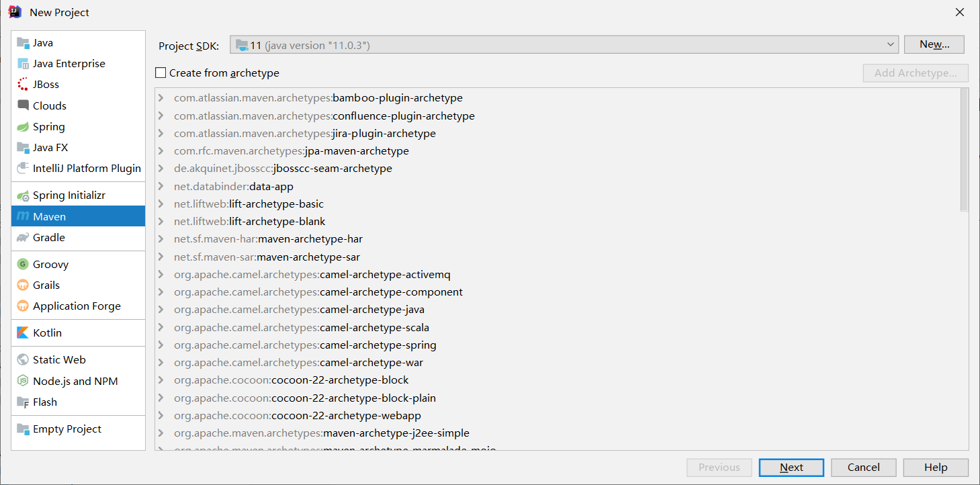Select Java Enterprise project type

click(79, 64)
